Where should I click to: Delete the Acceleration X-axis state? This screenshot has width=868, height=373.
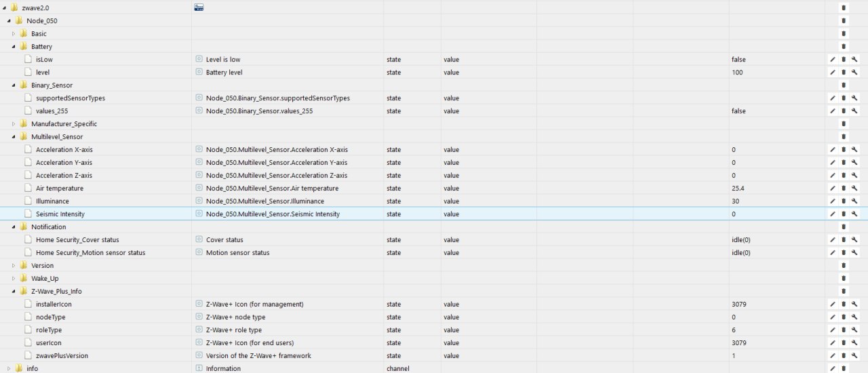844,150
